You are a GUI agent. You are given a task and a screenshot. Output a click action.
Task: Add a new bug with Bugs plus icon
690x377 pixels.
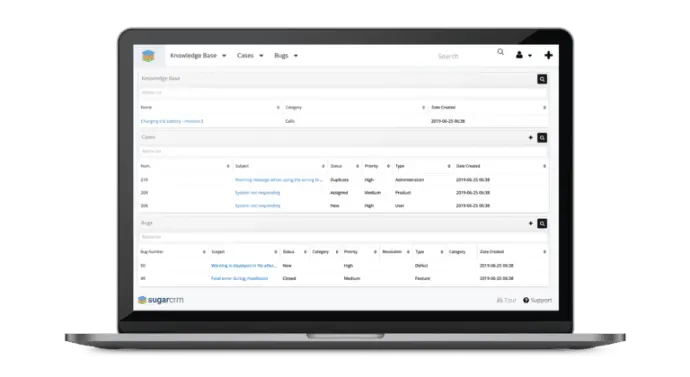[530, 223]
